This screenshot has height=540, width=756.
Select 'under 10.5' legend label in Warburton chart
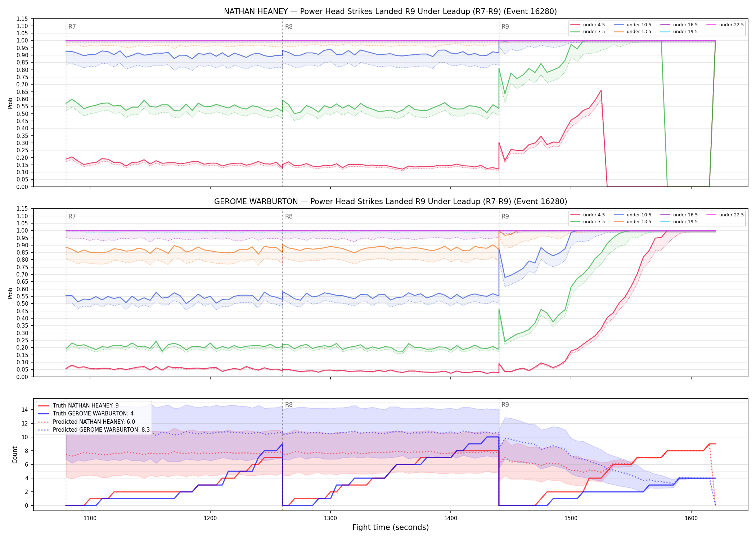pyautogui.click(x=639, y=215)
